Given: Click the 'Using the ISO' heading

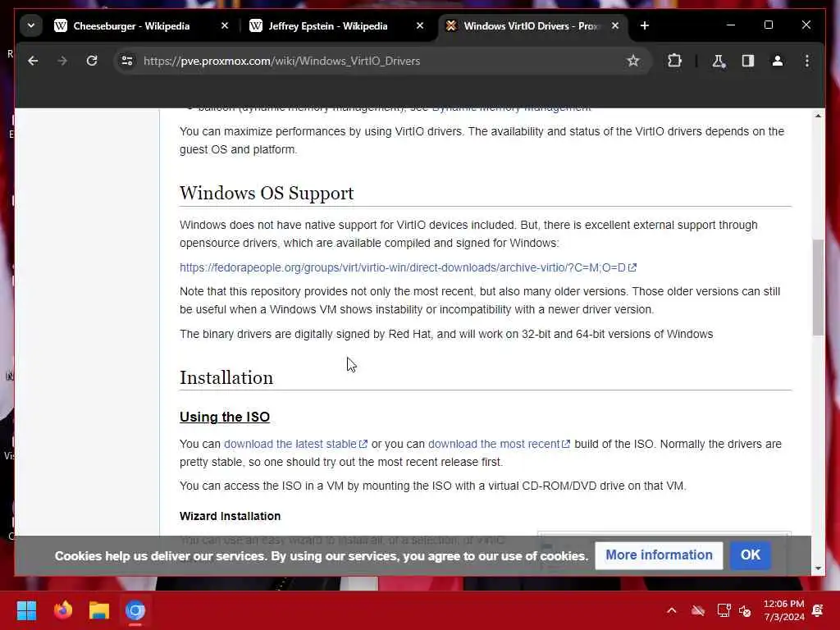Looking at the screenshot, I should 225,417.
